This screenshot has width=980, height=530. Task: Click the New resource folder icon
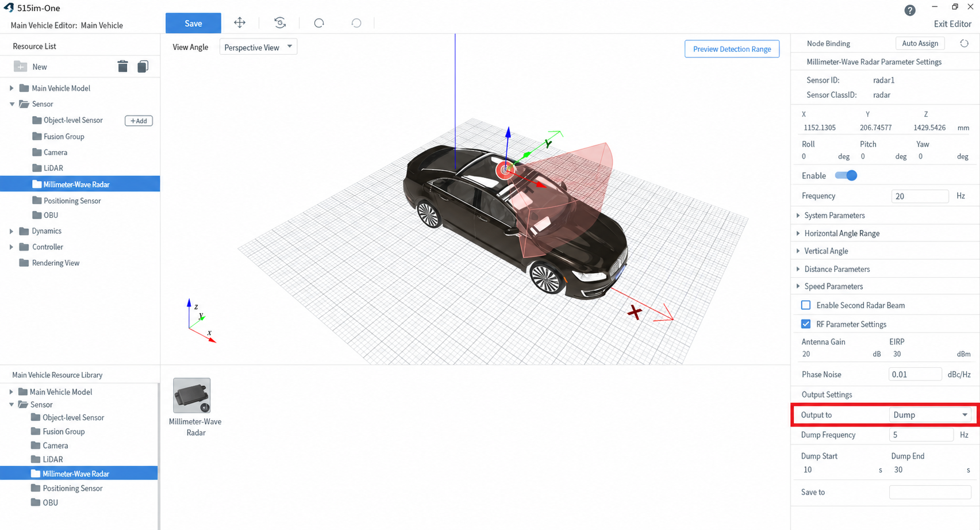[20, 66]
